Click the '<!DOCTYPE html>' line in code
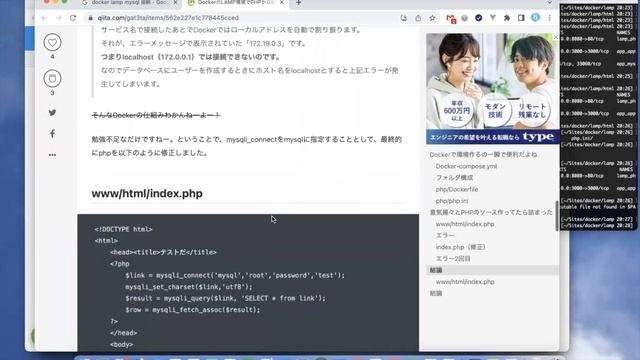Viewport: 640px width, 360px height. [x=123, y=229]
